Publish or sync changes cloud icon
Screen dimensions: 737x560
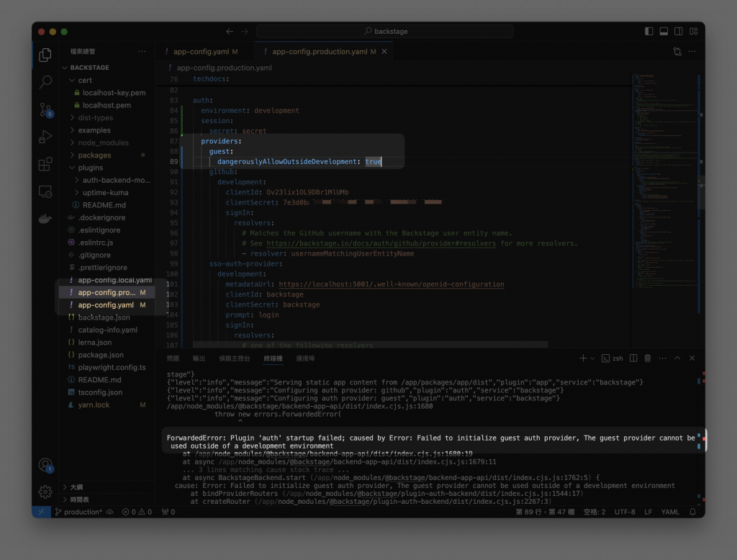click(110, 512)
